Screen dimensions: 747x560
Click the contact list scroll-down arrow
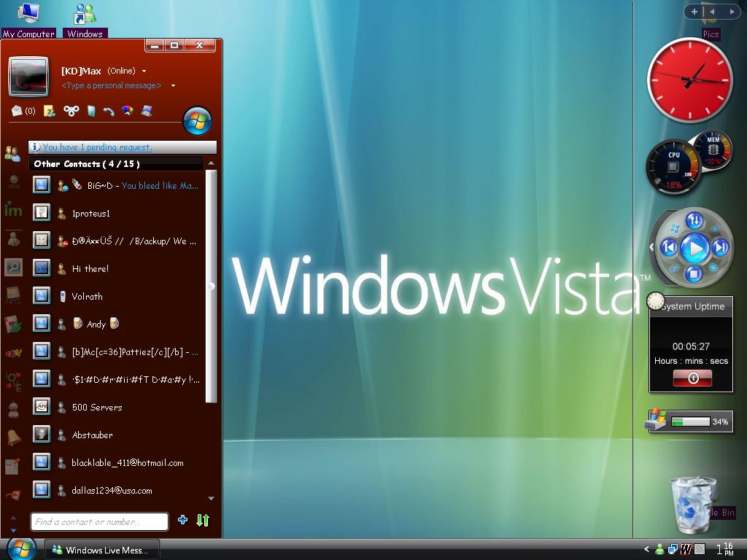[x=211, y=499]
